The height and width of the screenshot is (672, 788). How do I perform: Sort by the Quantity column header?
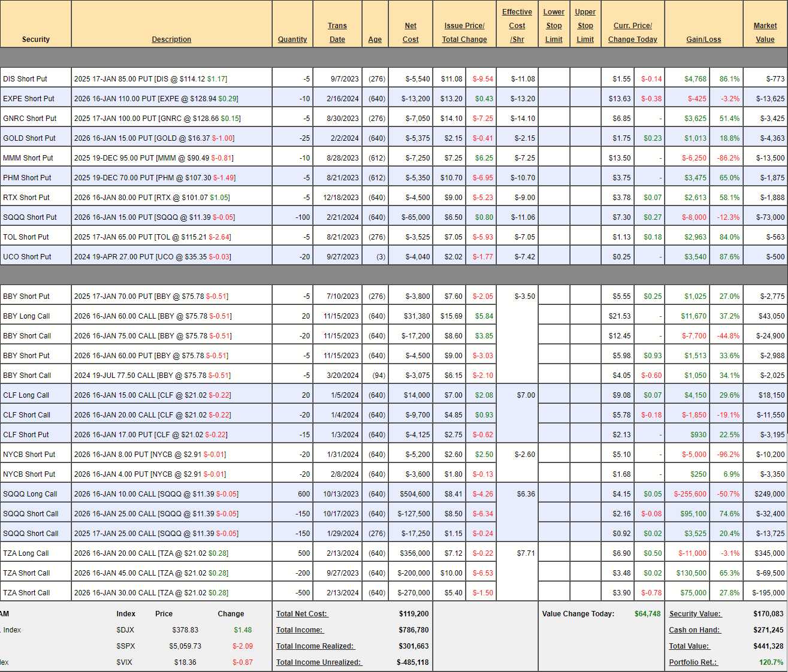pos(292,40)
